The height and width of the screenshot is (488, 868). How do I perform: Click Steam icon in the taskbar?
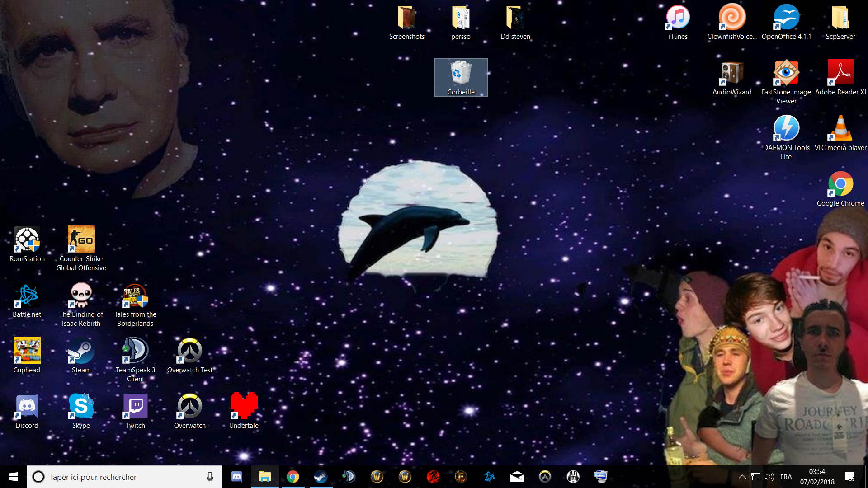[x=321, y=477]
